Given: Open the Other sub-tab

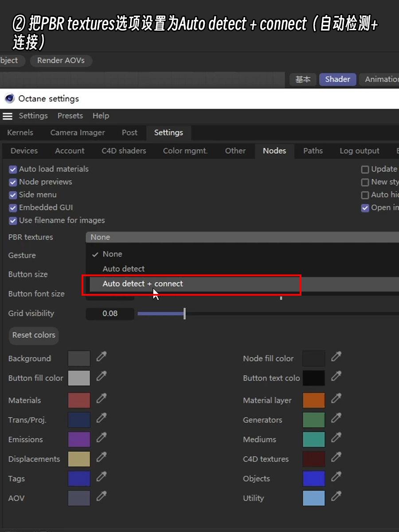Looking at the screenshot, I should [235, 151].
